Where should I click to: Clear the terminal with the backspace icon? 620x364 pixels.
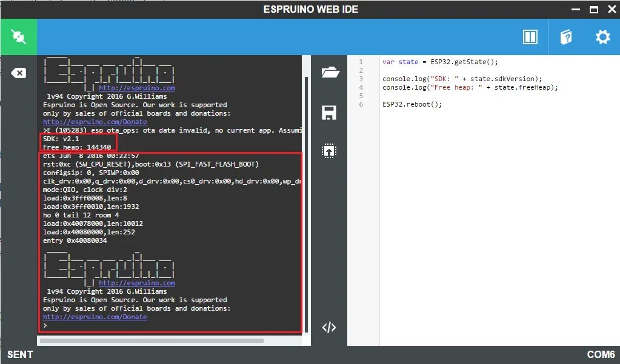(x=19, y=73)
